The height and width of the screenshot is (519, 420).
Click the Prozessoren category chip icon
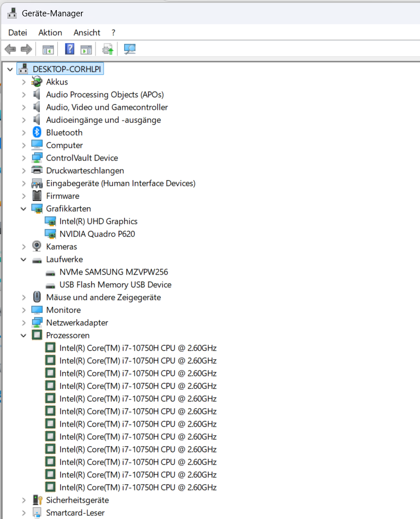click(x=37, y=335)
